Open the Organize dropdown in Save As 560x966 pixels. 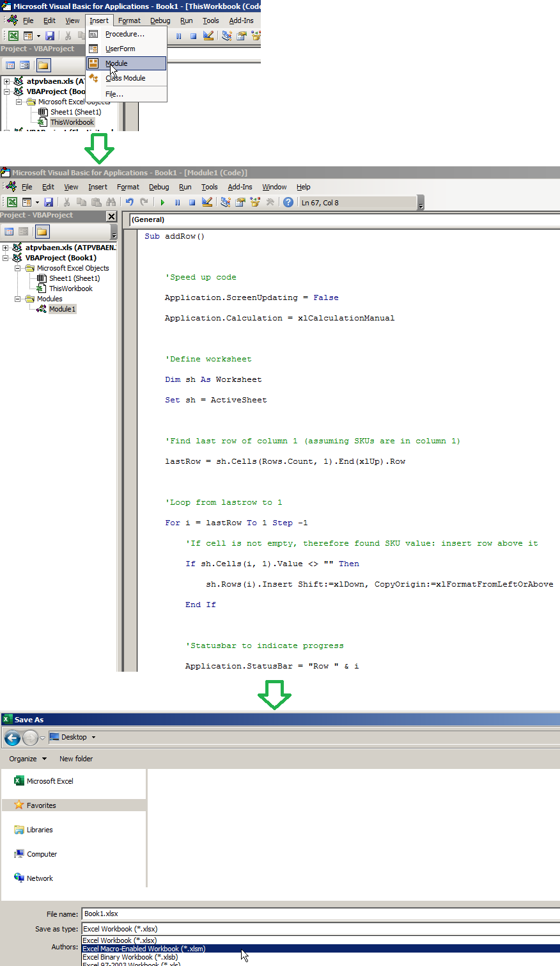pos(27,759)
